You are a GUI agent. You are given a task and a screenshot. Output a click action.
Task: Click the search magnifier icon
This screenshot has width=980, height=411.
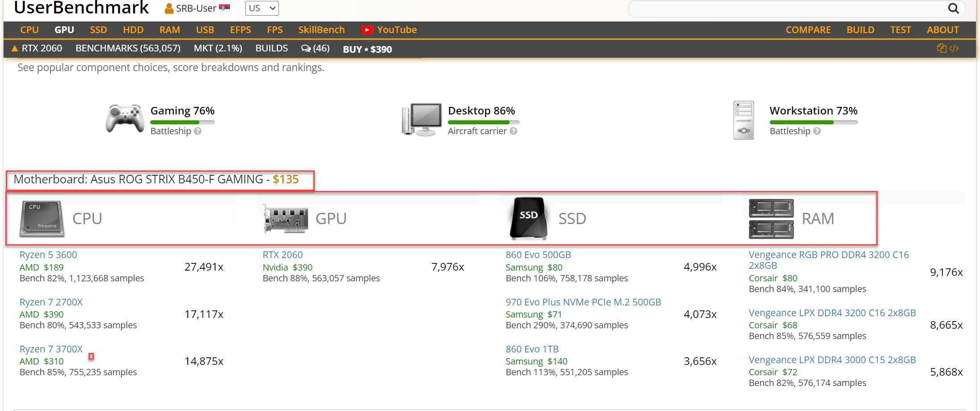click(x=953, y=8)
